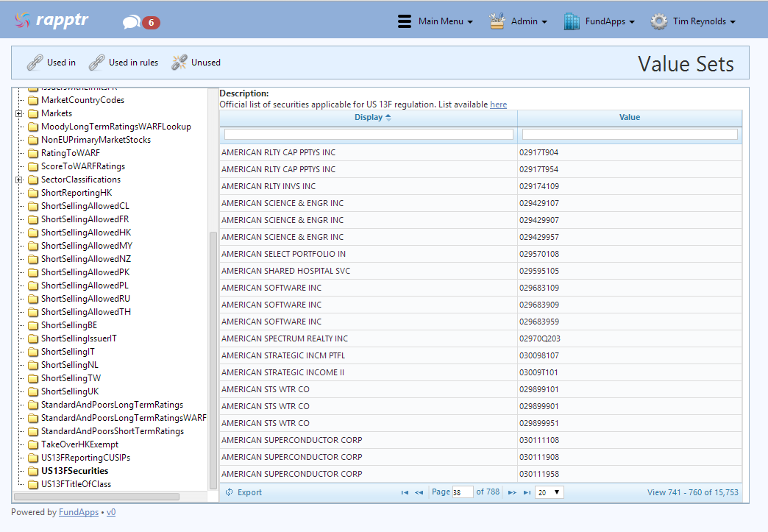This screenshot has width=768, height=532.
Task: Click the tree panel vertical scrollbar
Action: pyautogui.click(x=213, y=361)
